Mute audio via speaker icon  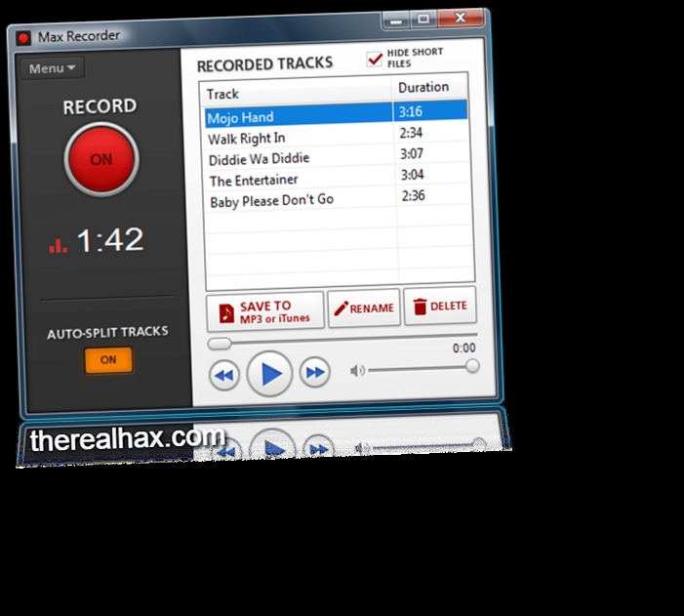tap(357, 371)
